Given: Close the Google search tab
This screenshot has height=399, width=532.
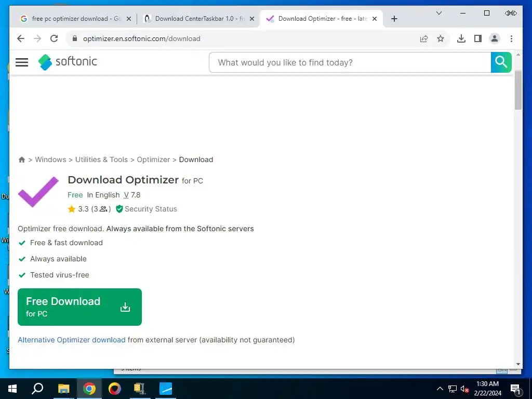Looking at the screenshot, I should pyautogui.click(x=129, y=19).
